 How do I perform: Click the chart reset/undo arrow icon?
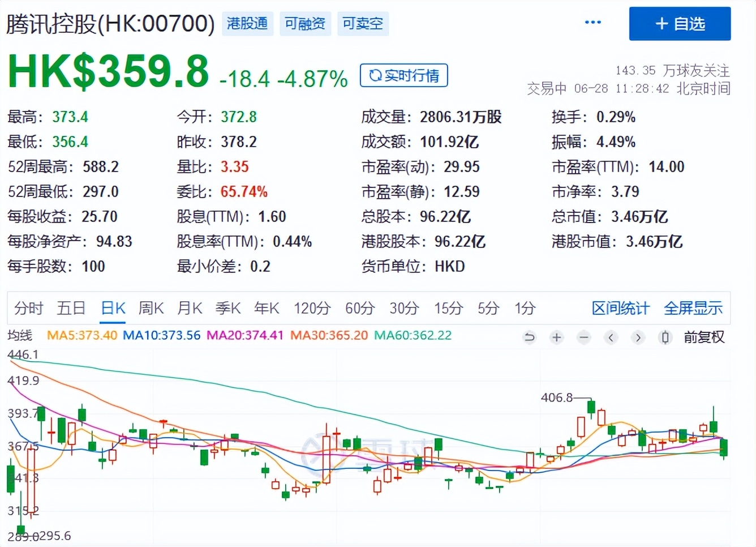pyautogui.click(x=529, y=337)
